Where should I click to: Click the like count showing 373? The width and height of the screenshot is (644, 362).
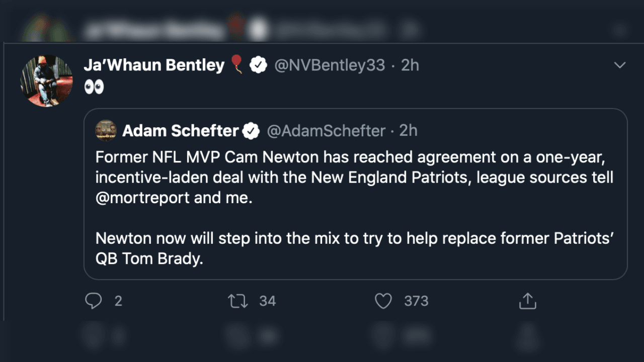[414, 301]
